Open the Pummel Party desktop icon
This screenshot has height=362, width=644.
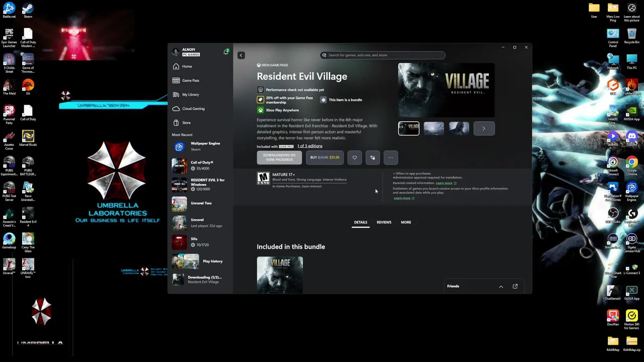[9, 114]
